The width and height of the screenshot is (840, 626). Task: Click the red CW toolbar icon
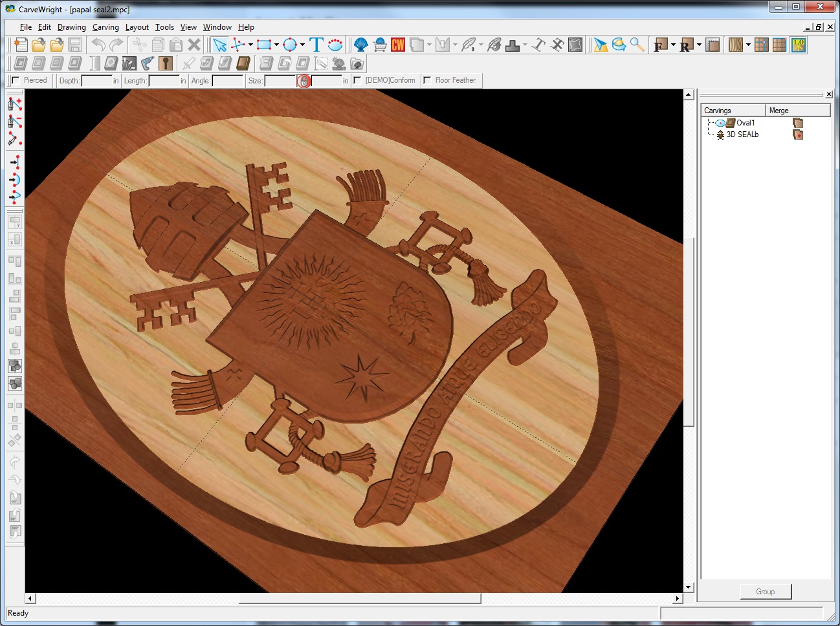coord(398,45)
